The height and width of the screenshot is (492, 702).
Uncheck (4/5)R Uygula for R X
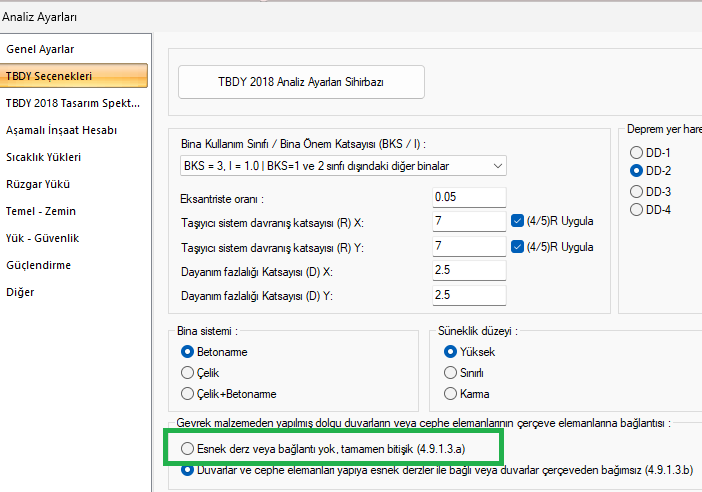tap(518, 220)
